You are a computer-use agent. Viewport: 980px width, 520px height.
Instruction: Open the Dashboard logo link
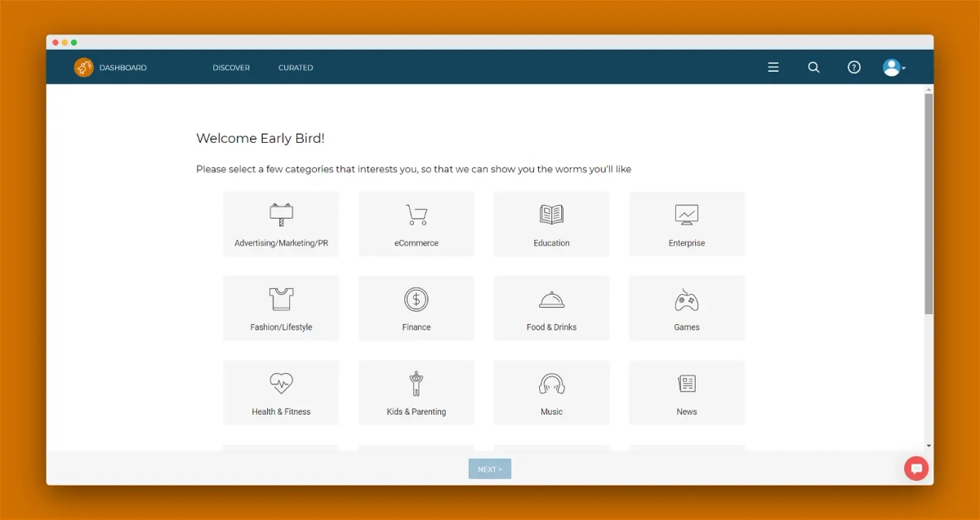(x=110, y=68)
